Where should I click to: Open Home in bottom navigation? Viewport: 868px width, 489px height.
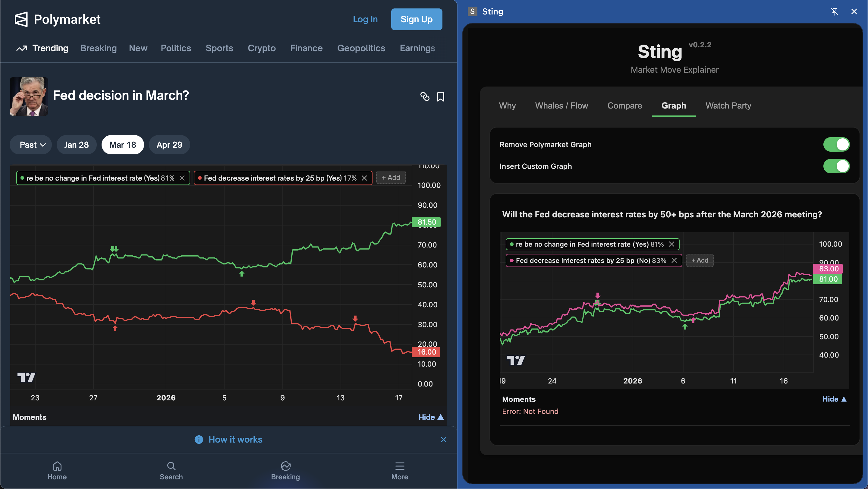coord(57,471)
